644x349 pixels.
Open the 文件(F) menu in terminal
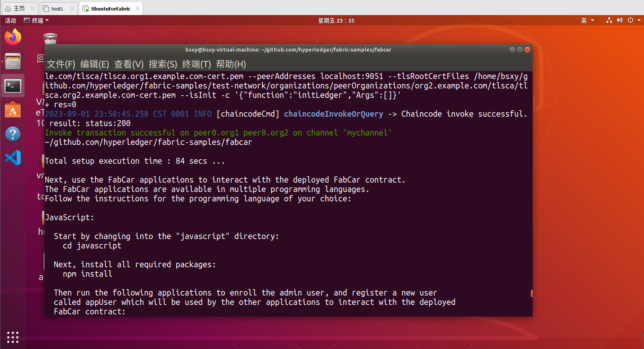[x=61, y=64]
